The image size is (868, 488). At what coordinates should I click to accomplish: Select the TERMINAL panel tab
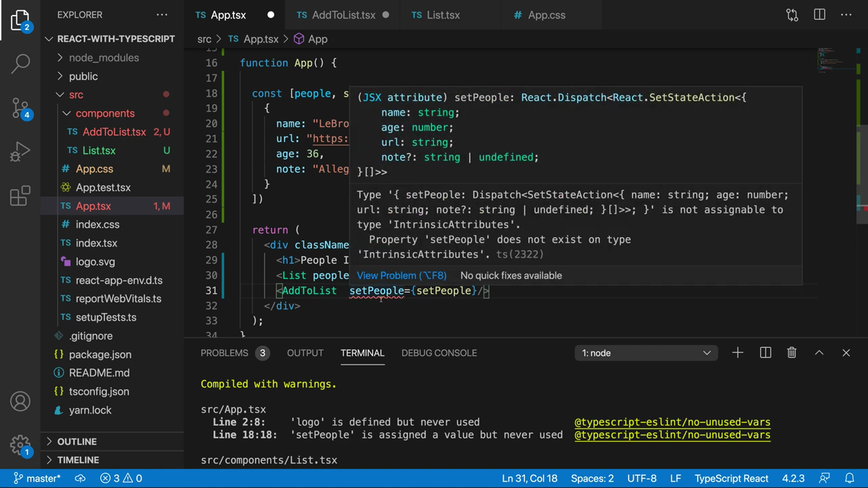362,352
